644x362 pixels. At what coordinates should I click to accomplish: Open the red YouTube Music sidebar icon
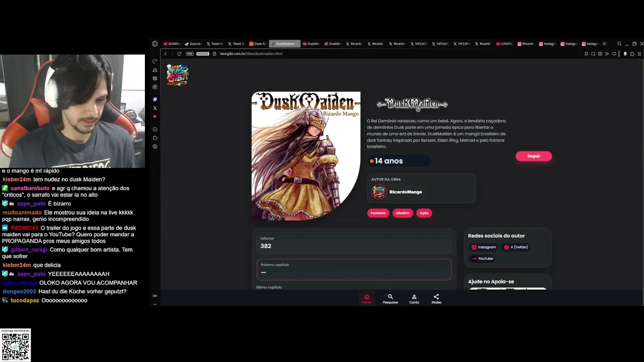(x=155, y=117)
